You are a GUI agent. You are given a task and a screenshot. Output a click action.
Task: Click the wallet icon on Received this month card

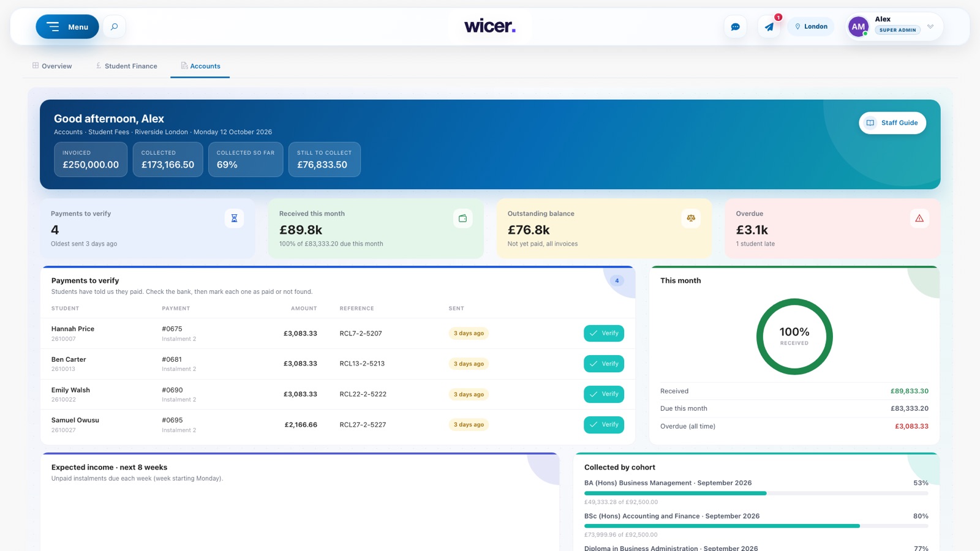(462, 218)
